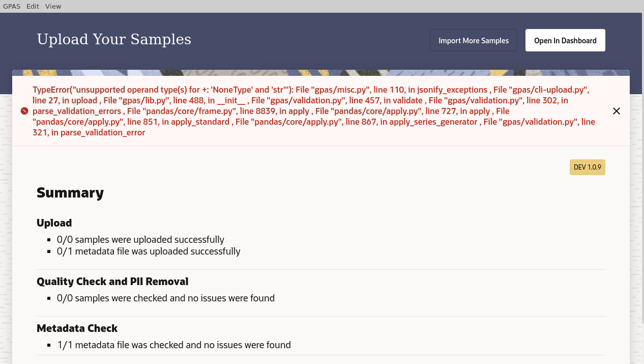Select the Upload section header
Viewport: 644px width, 364px height.
click(x=54, y=222)
